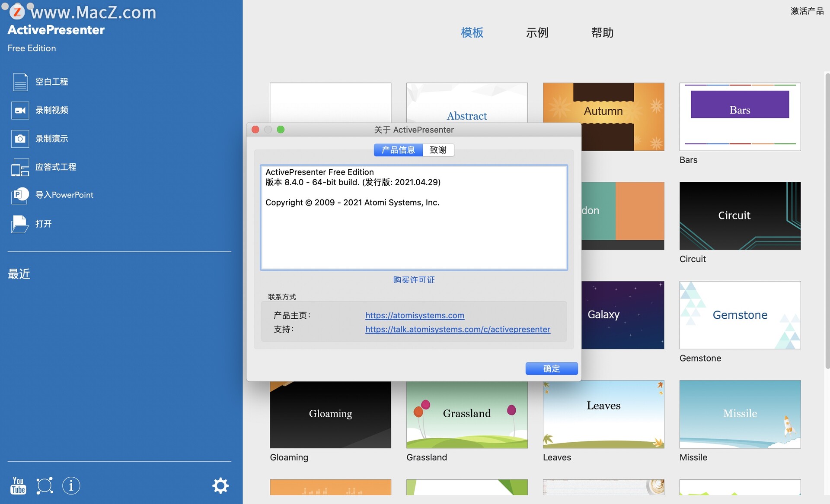The image size is (830, 504).
Task: Click the 最近 recent heading
Action: (x=19, y=274)
